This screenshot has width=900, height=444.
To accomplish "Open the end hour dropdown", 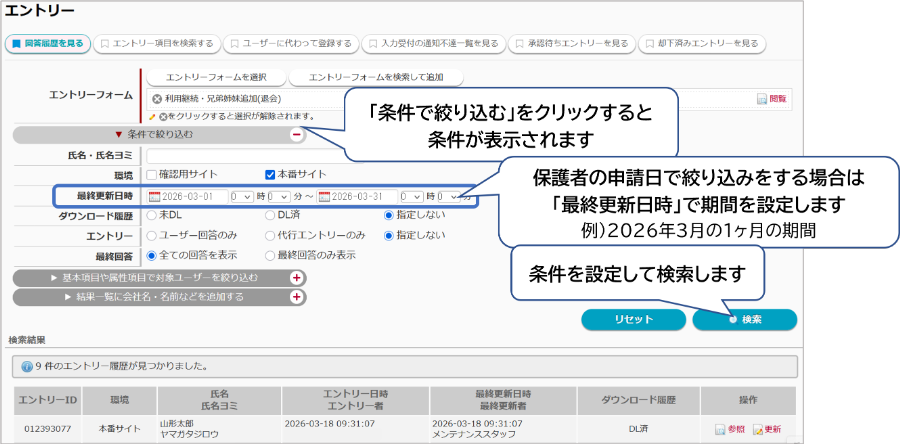I will tap(410, 196).
